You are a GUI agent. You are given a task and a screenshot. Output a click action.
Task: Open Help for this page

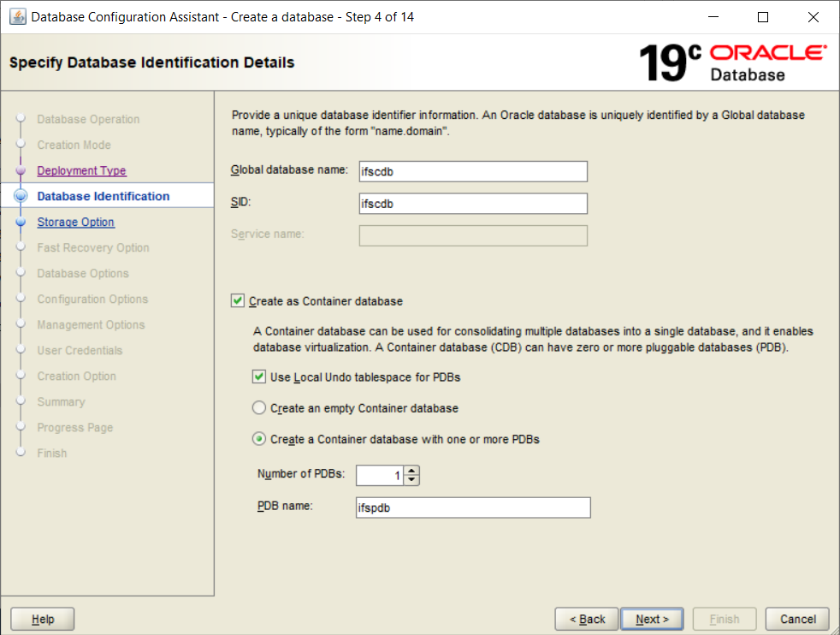point(43,620)
